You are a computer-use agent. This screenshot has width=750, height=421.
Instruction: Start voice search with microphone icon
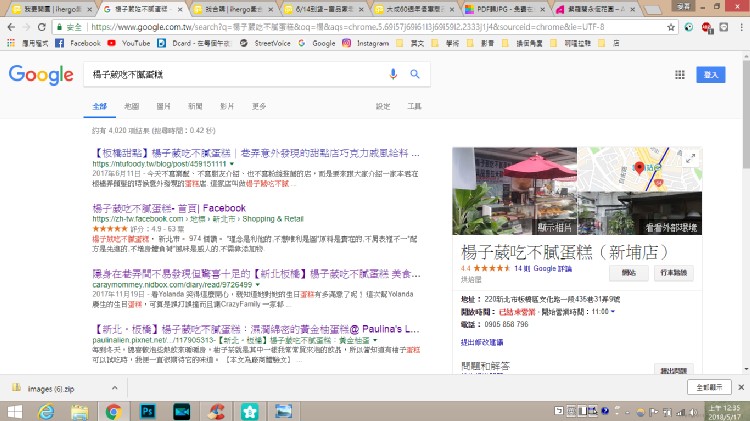pyautogui.click(x=393, y=74)
